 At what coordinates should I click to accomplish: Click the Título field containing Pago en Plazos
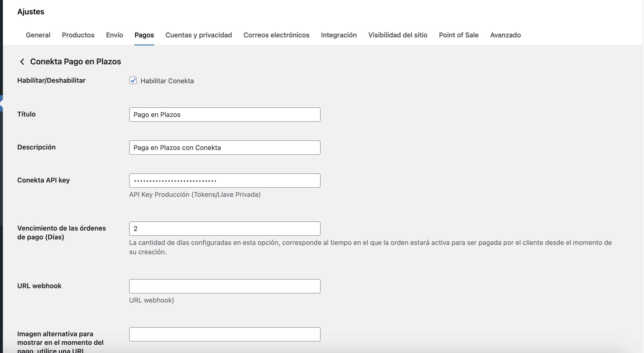[225, 115]
